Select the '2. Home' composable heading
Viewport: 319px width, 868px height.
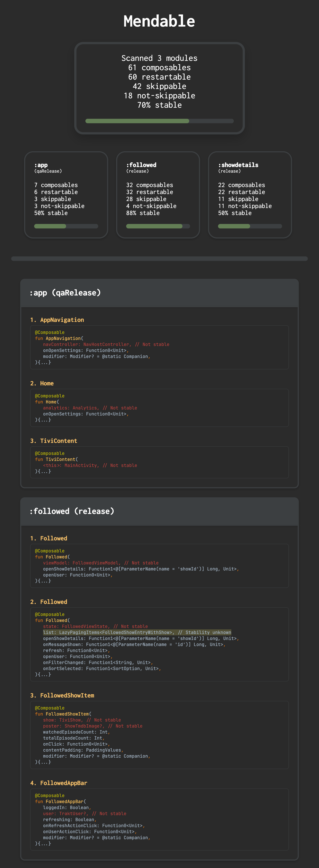click(x=42, y=383)
